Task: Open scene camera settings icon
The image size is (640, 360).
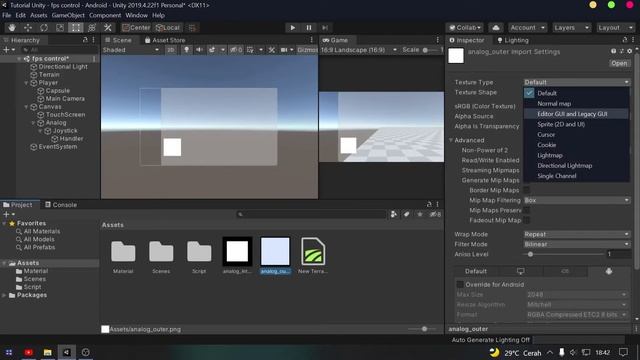Action: pos(284,50)
